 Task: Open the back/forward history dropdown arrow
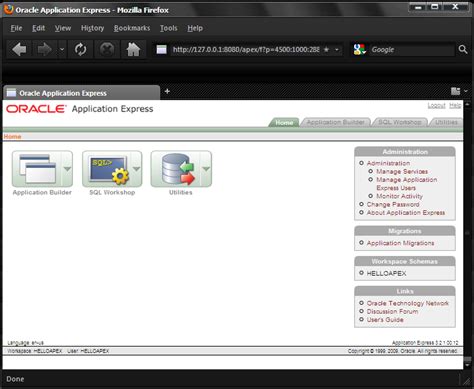point(62,49)
